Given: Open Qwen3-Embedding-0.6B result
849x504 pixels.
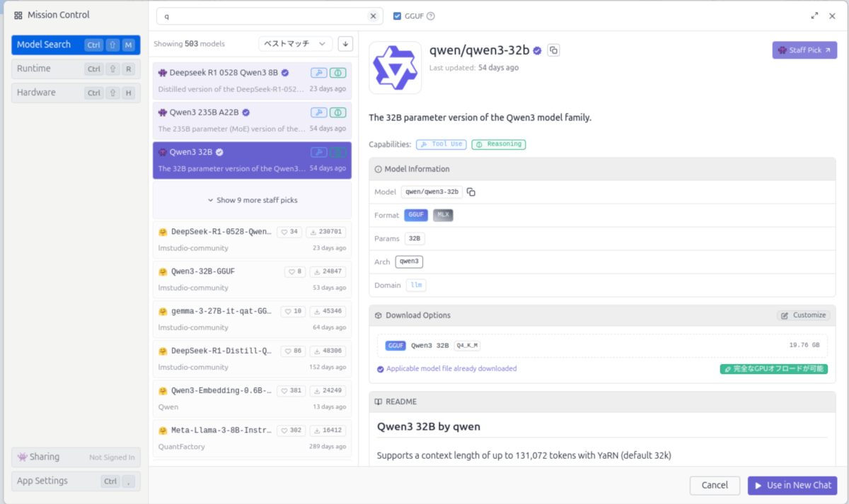Looking at the screenshot, I should pyautogui.click(x=252, y=398).
